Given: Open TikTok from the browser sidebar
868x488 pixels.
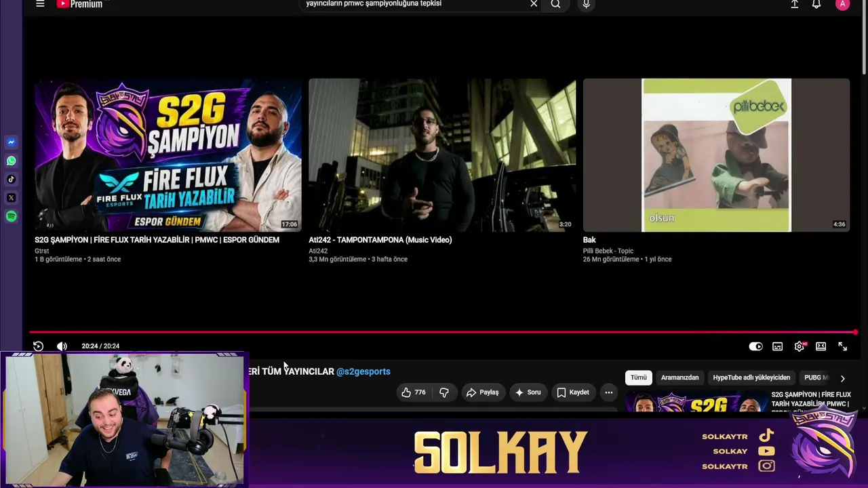Looking at the screenshot, I should 12,180.
